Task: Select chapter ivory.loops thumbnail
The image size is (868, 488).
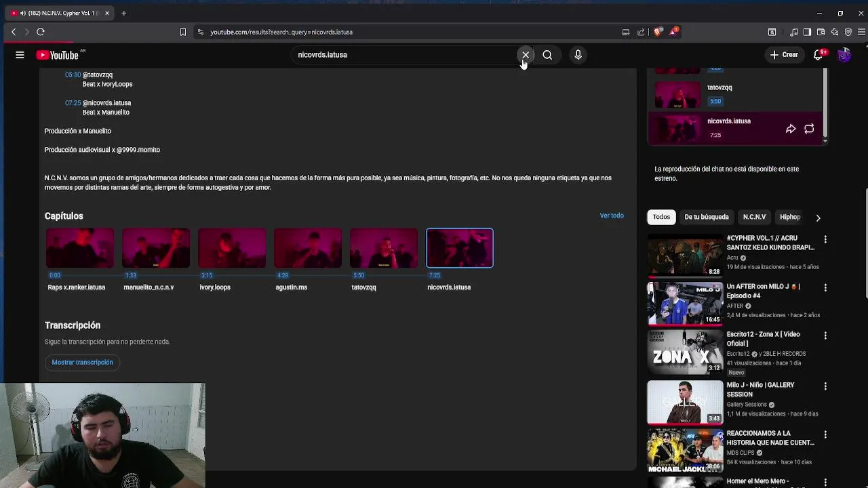Action: (232, 248)
